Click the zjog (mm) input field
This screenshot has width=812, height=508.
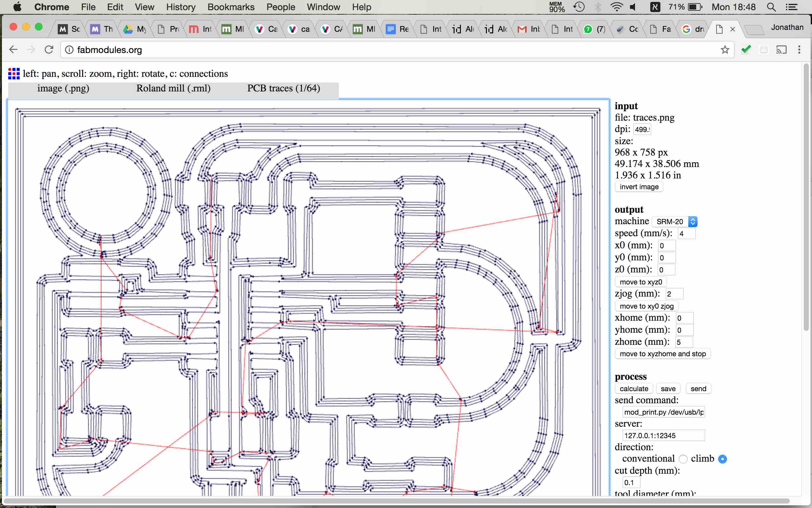coord(674,294)
